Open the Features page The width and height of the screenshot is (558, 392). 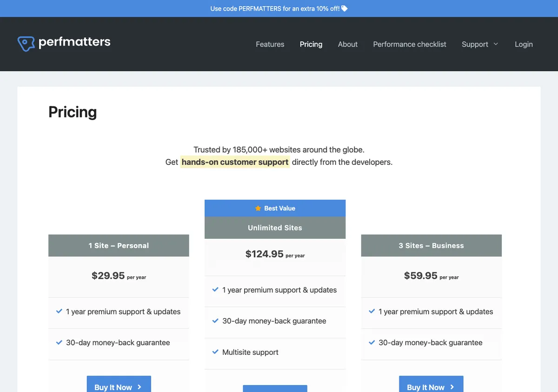coord(270,44)
